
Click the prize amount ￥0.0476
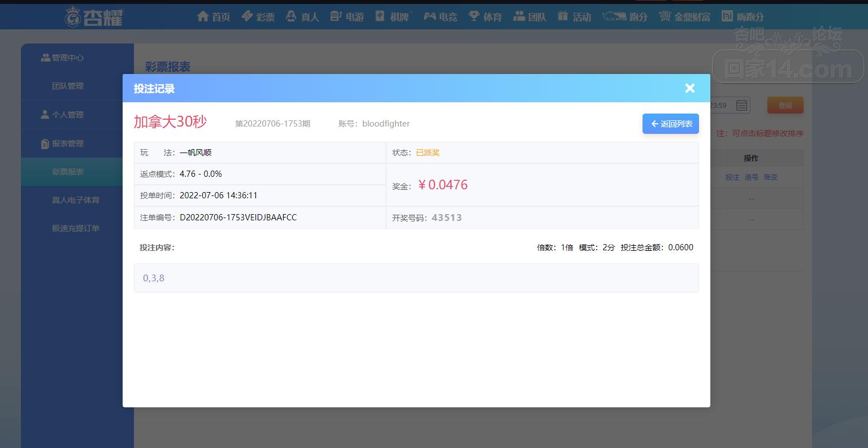[442, 185]
